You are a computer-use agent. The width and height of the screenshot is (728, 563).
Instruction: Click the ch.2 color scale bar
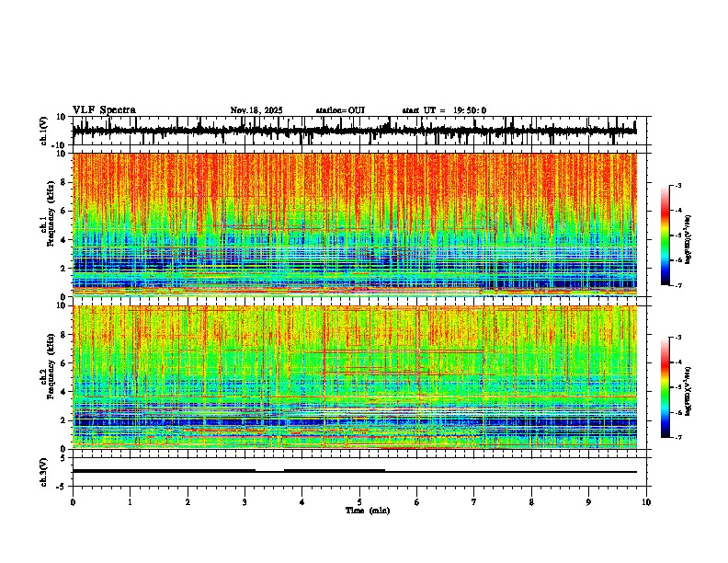click(665, 387)
